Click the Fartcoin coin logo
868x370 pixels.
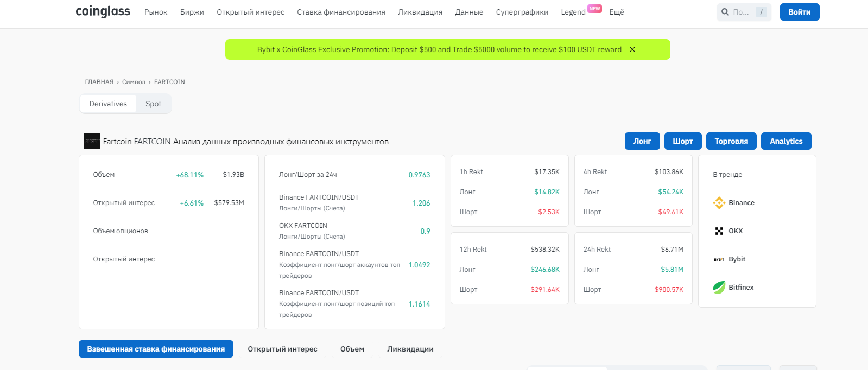(x=92, y=141)
